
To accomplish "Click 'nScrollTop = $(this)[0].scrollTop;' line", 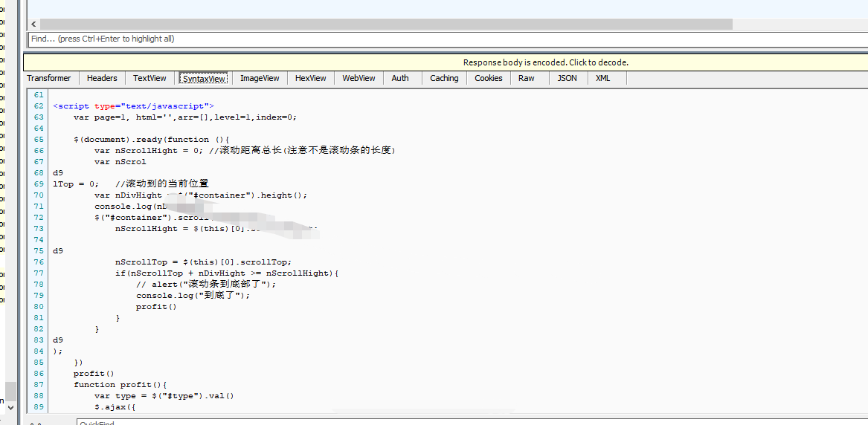I will click(x=203, y=262).
